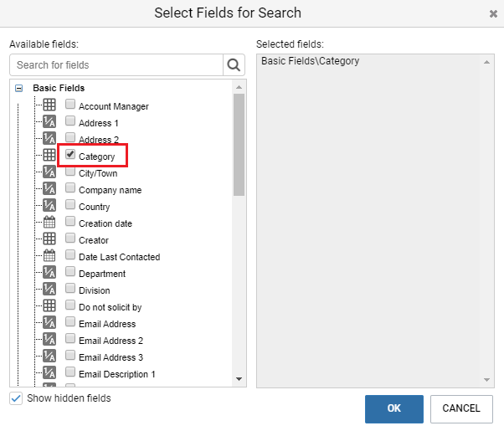The width and height of the screenshot is (504, 431).
Task: Click the available fields scroll down arrow
Action: [239, 379]
